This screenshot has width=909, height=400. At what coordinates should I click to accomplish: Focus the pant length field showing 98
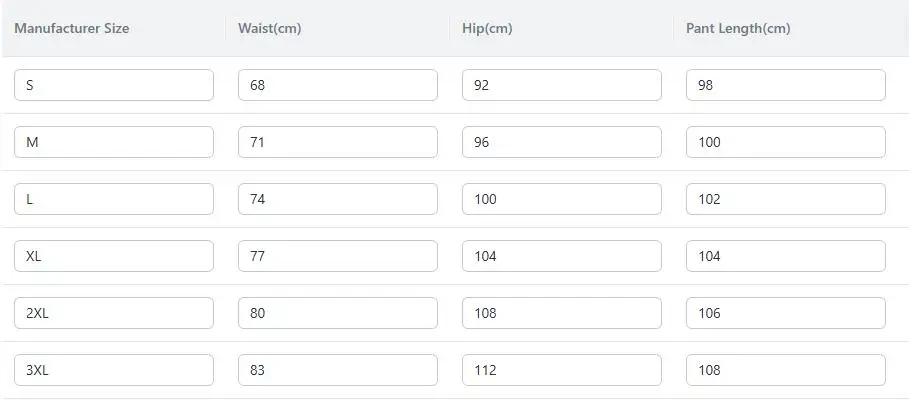786,85
